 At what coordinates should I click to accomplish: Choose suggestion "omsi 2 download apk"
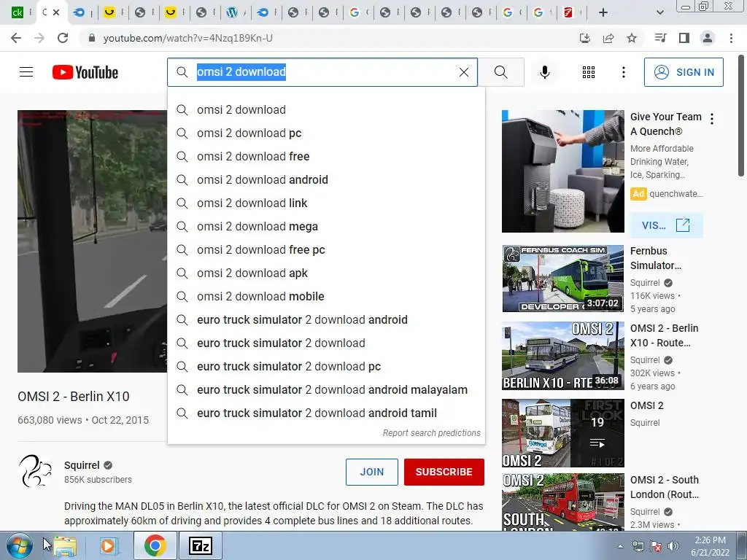(326, 273)
